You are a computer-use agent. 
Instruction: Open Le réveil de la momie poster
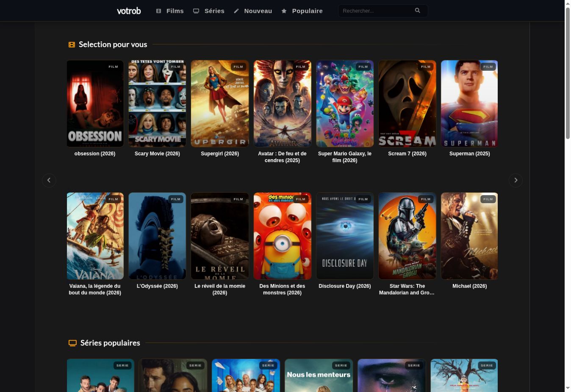tap(220, 236)
